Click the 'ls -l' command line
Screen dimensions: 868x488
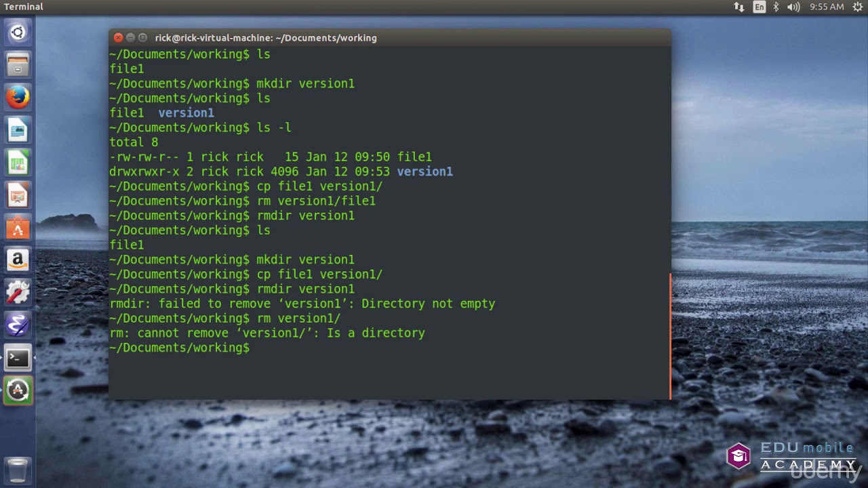point(200,128)
